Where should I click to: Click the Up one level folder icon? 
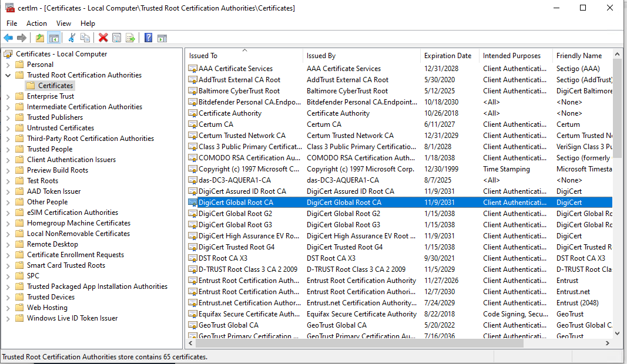40,38
